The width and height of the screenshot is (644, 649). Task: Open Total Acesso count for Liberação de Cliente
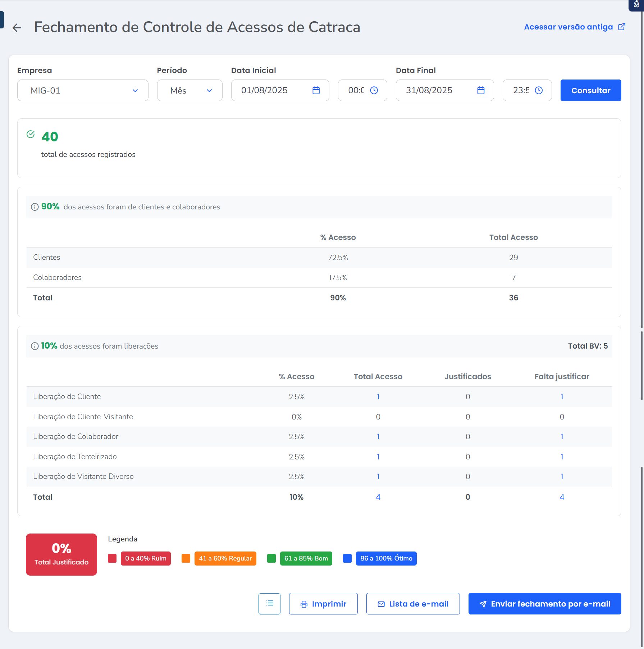pyautogui.click(x=378, y=396)
